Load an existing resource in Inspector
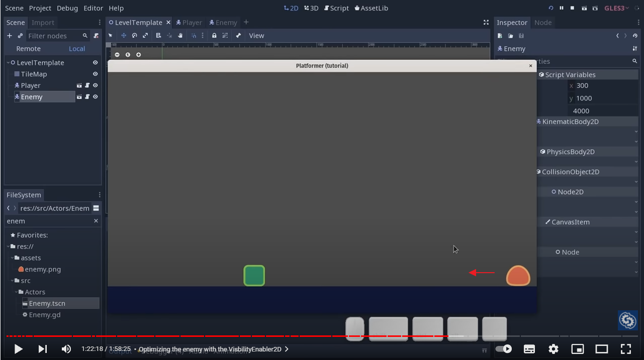The height and width of the screenshot is (360, 644). tap(510, 36)
